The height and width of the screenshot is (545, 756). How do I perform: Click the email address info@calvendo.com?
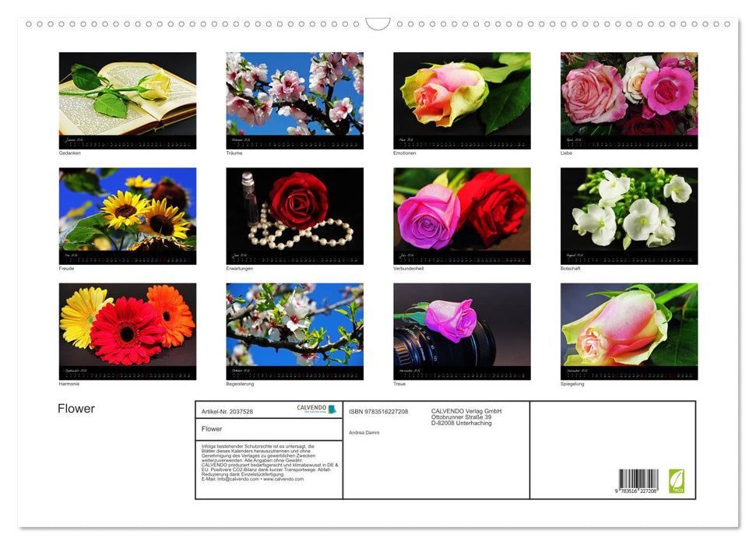coord(237,480)
